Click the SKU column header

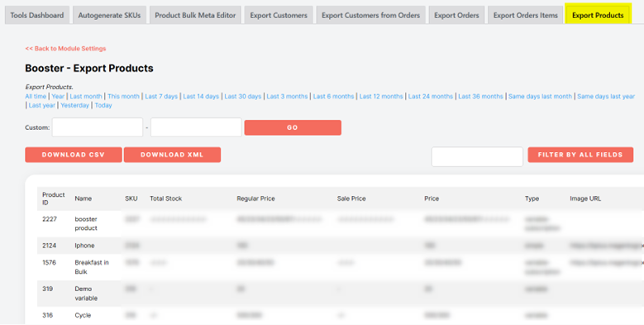pyautogui.click(x=131, y=198)
